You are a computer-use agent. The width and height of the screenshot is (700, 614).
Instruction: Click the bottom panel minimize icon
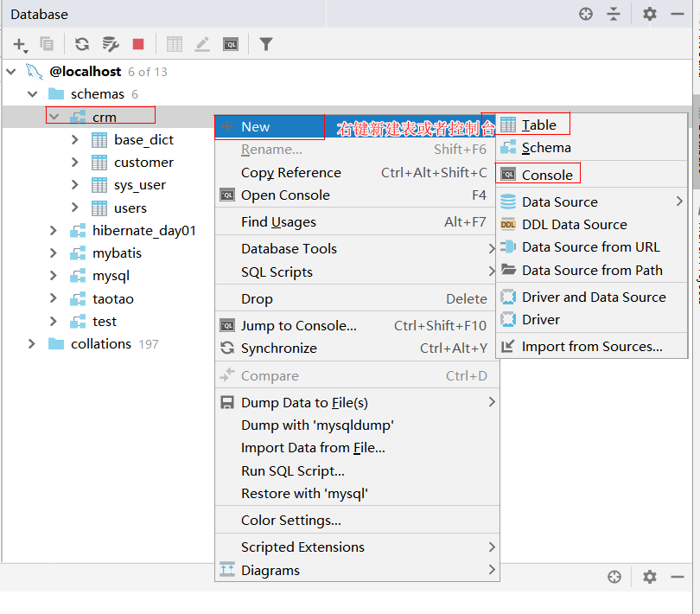click(x=678, y=577)
